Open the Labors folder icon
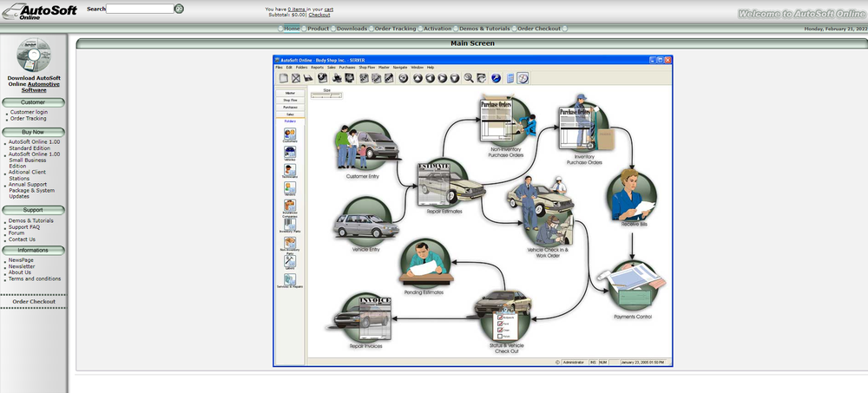This screenshot has height=393, width=868. pyautogui.click(x=290, y=261)
